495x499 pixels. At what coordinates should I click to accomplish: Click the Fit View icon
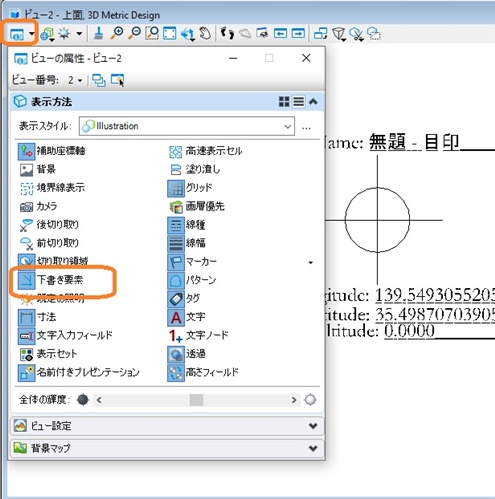pos(170,34)
